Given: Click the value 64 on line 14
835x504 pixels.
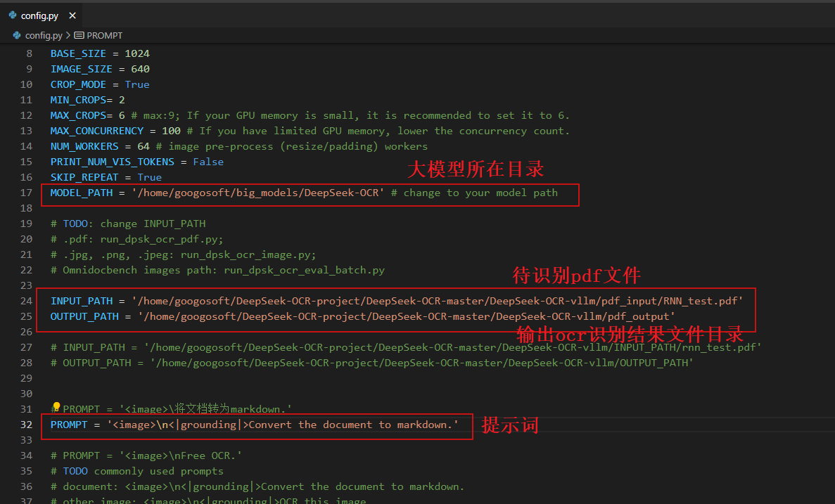Looking at the screenshot, I should (144, 146).
